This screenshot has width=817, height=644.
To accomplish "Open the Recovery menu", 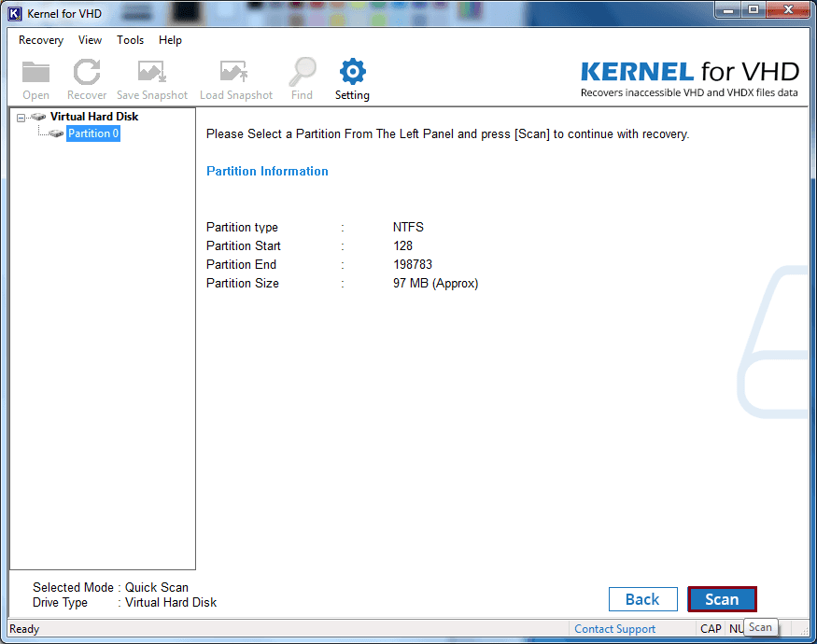I will [x=41, y=40].
